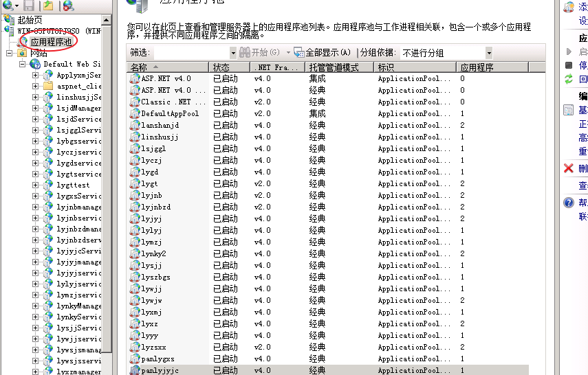Expand the lsjdManager tree node
Image resolution: width=588 pixels, height=375 pixels.
(35, 108)
